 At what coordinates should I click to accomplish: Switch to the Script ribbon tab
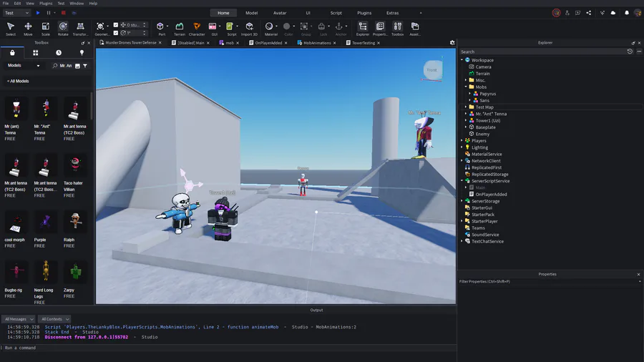pyautogui.click(x=336, y=13)
